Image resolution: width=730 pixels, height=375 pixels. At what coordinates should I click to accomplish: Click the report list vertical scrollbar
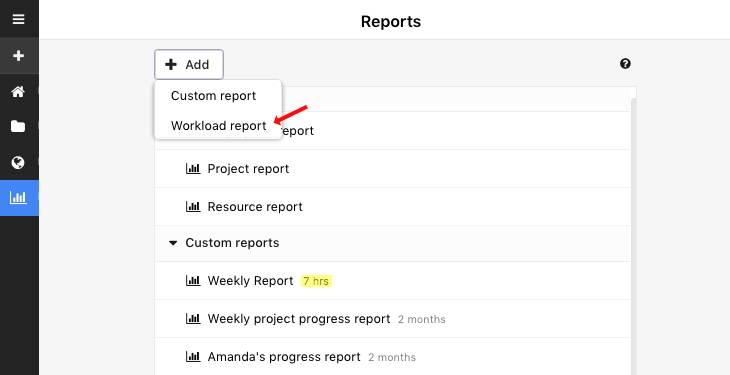pyautogui.click(x=633, y=233)
